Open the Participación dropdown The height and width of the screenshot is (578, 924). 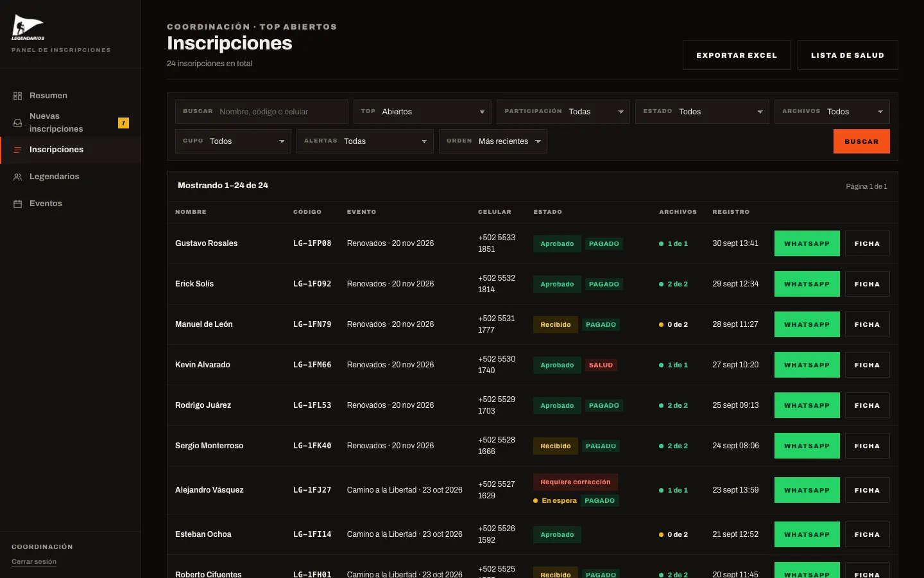[x=563, y=112]
